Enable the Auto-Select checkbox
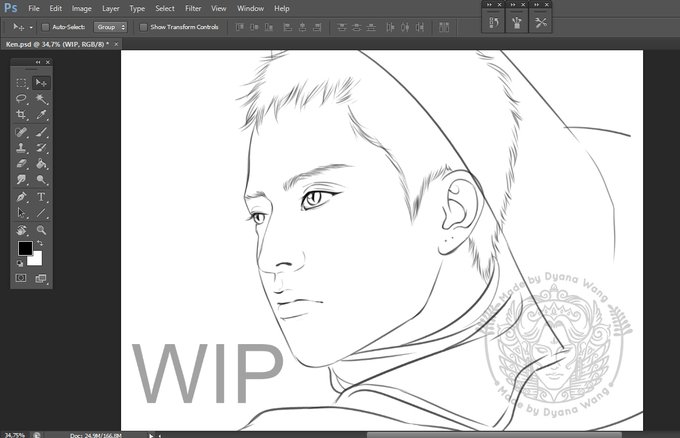The height and width of the screenshot is (438, 680). [x=45, y=27]
